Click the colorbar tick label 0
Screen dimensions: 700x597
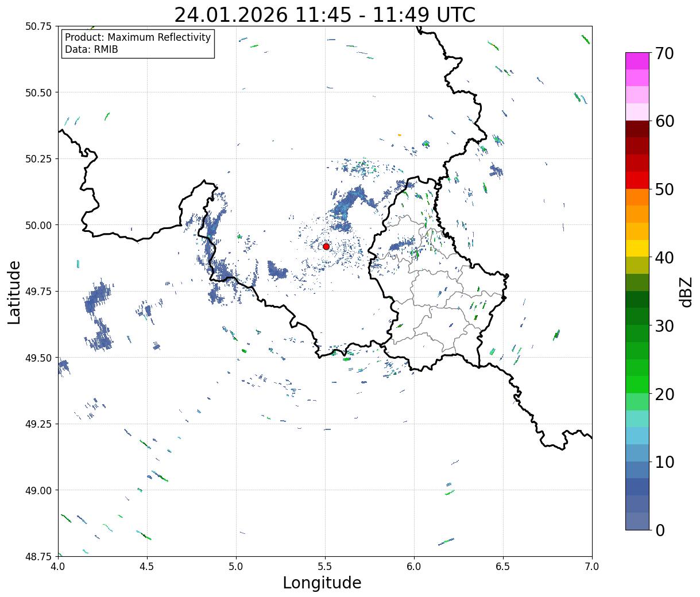point(660,530)
